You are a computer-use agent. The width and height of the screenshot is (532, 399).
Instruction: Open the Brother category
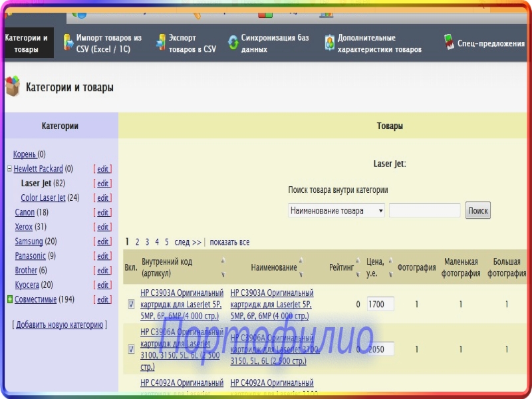(26, 271)
